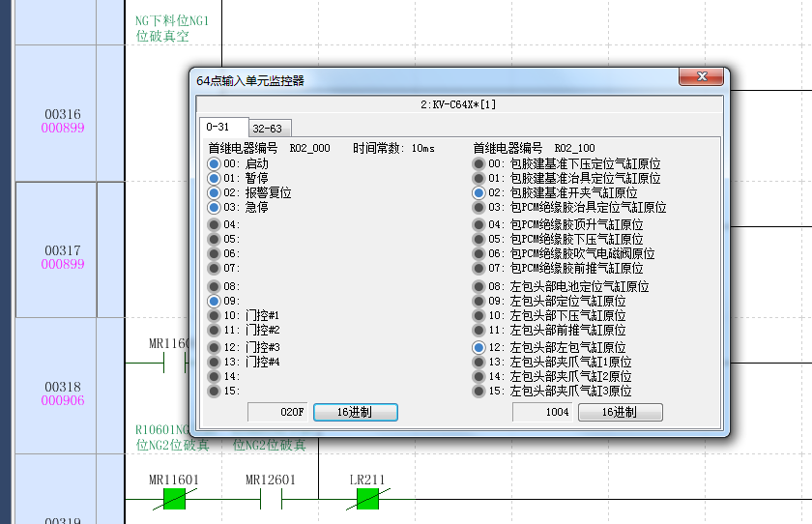Click indicator for 02: 包胶建基准开夹气缸原位

pos(478,193)
